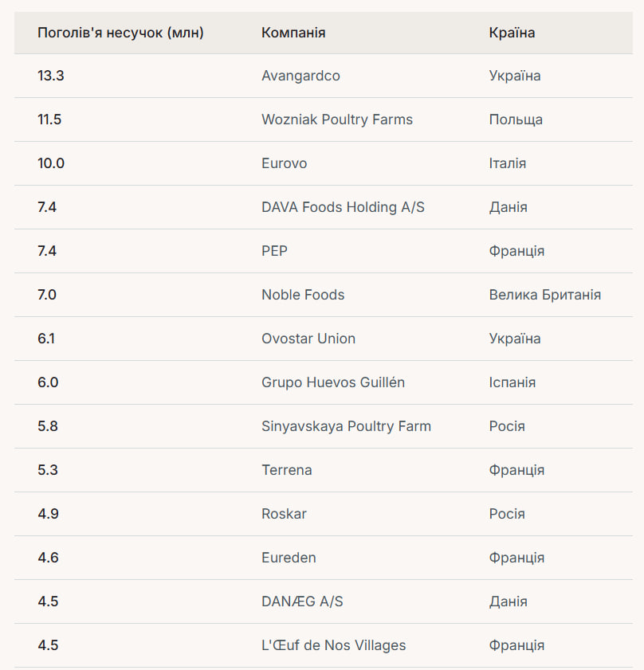Select the Avangardco company cell
The width and height of the screenshot is (644, 670).
click(x=300, y=76)
